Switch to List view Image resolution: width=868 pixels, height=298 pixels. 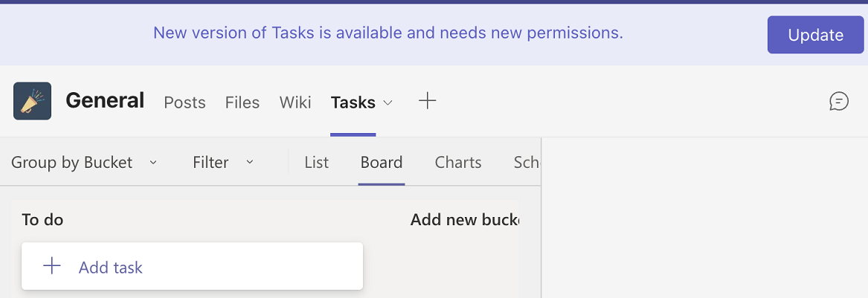pyautogui.click(x=316, y=162)
